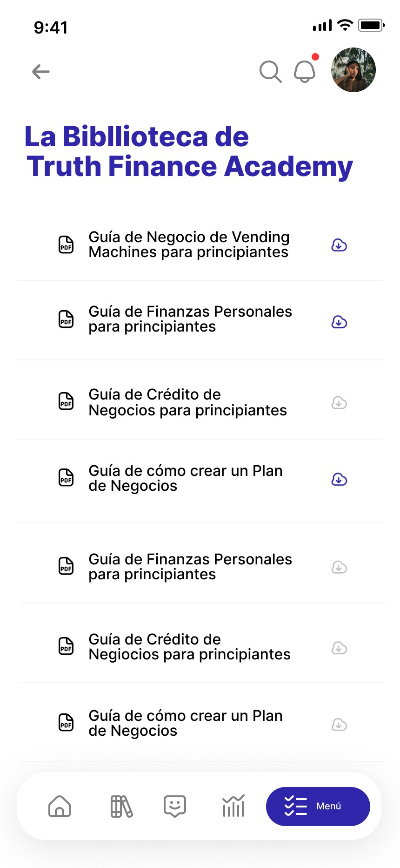Open search with the magnifier icon
Screen dimensions: 400x868
pyautogui.click(x=270, y=72)
